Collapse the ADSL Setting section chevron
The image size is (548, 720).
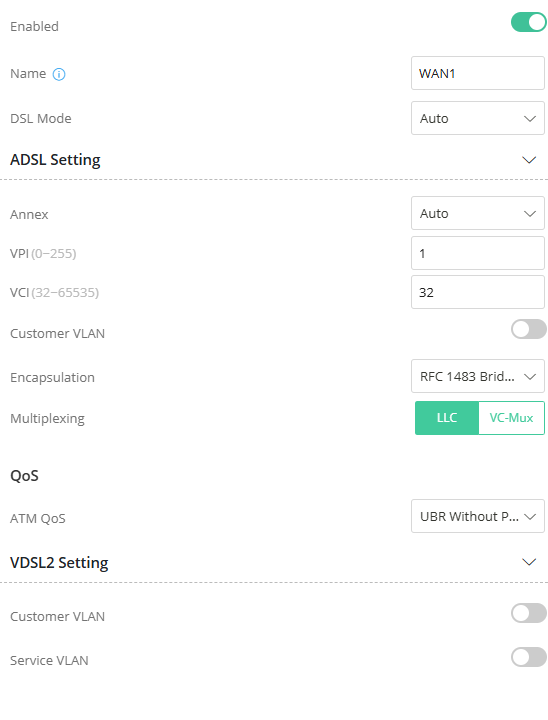point(529,160)
